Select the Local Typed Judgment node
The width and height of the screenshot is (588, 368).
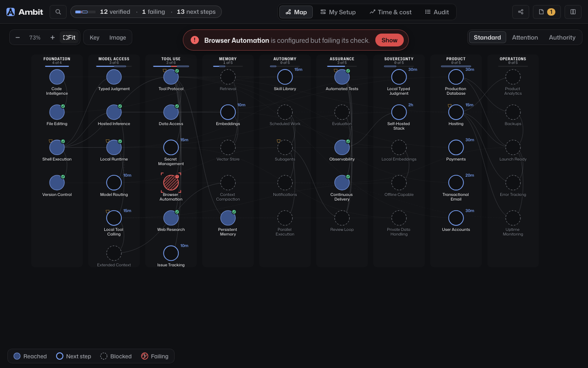click(x=399, y=77)
